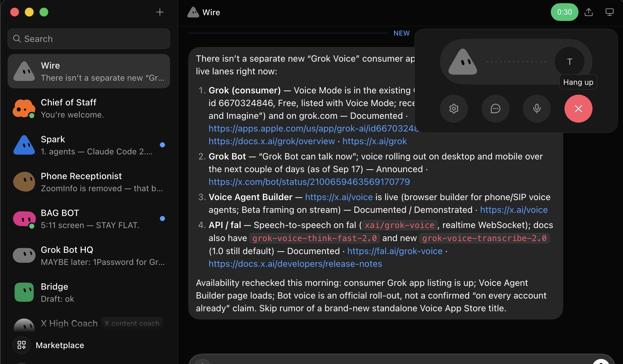
Task: Click the share icon in the header
Action: [589, 12]
